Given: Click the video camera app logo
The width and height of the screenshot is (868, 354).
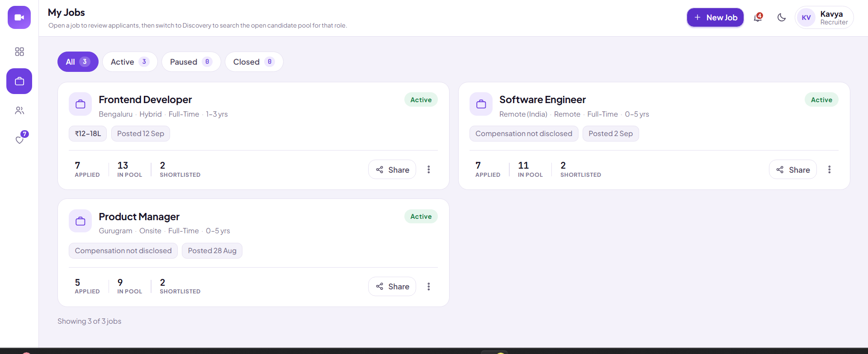Looking at the screenshot, I should 19,18.
